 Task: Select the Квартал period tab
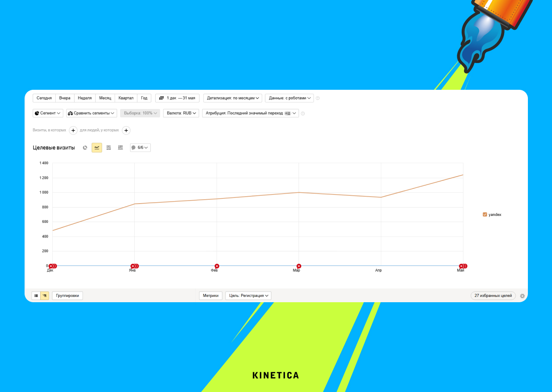point(126,98)
